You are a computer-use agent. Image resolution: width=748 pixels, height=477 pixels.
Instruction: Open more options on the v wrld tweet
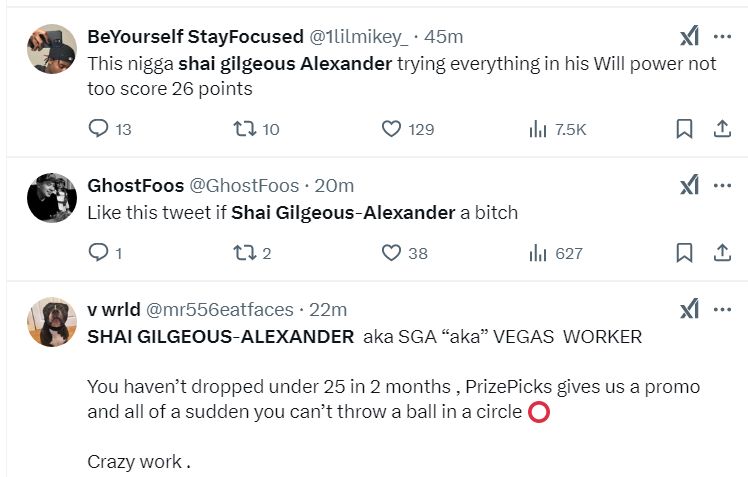[x=722, y=309]
